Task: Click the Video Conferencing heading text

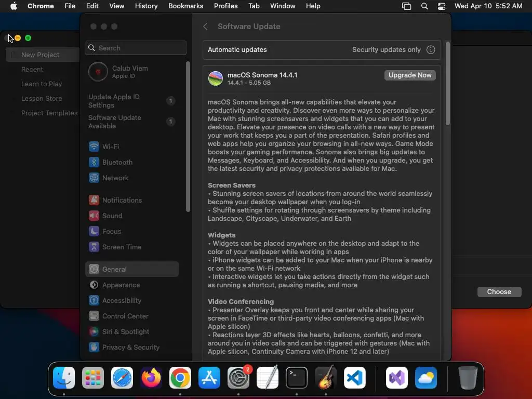Action: [x=241, y=302]
